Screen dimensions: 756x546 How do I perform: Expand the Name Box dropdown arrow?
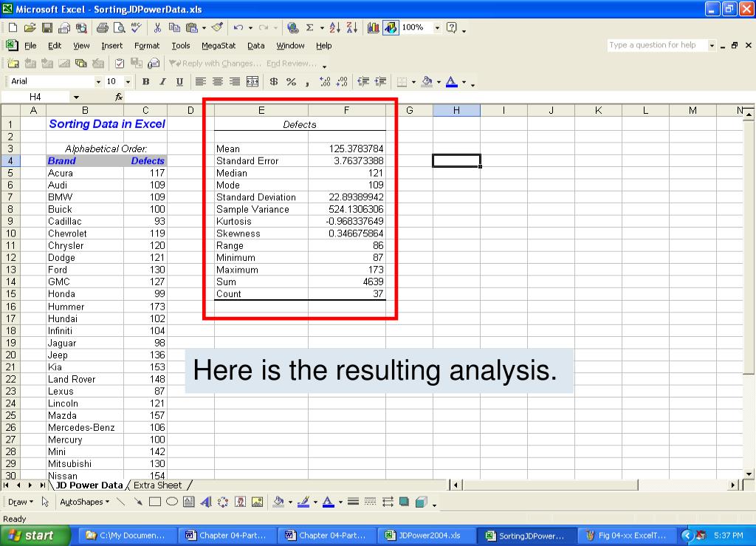click(76, 97)
